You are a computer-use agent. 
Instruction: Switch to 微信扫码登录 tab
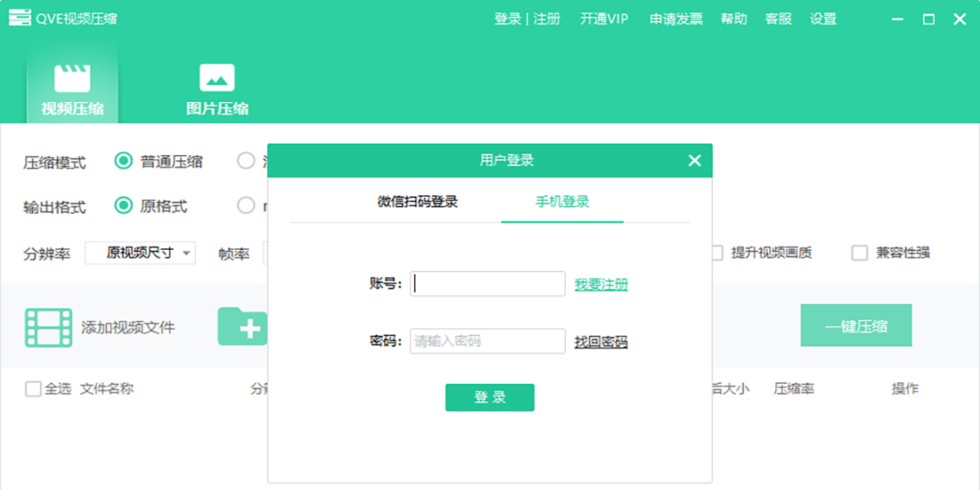417,202
